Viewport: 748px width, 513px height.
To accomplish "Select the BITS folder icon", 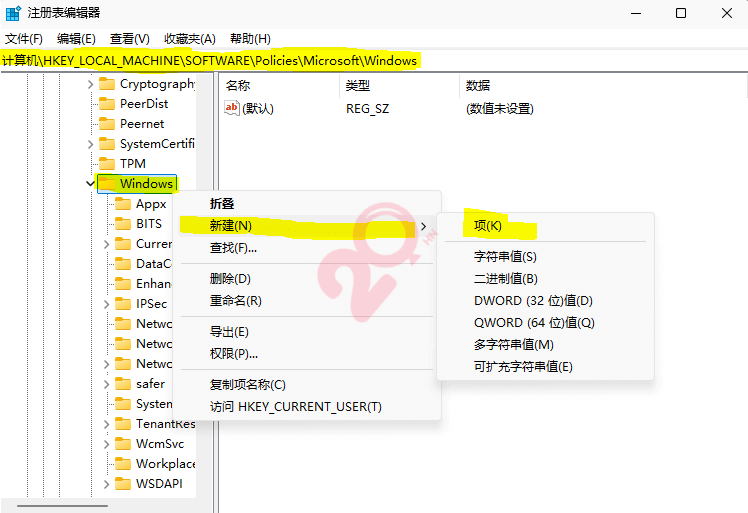I will tap(122, 224).
